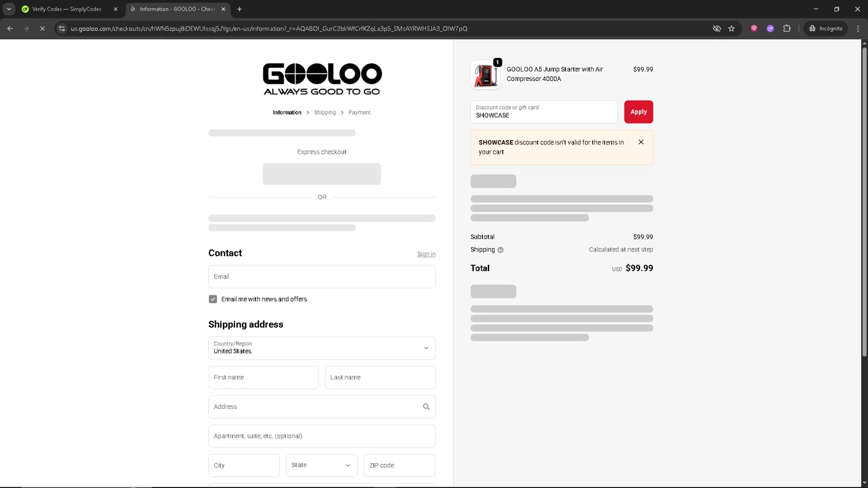This screenshot has width=868, height=488.
Task: Open Chrome three-dot menu
Action: coord(858,28)
